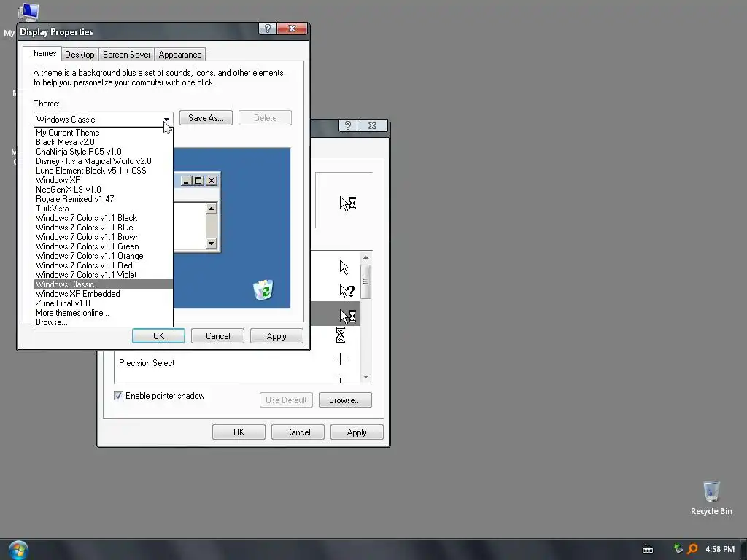Click Save As button
Screen dimensions: 747x560
tap(206, 118)
